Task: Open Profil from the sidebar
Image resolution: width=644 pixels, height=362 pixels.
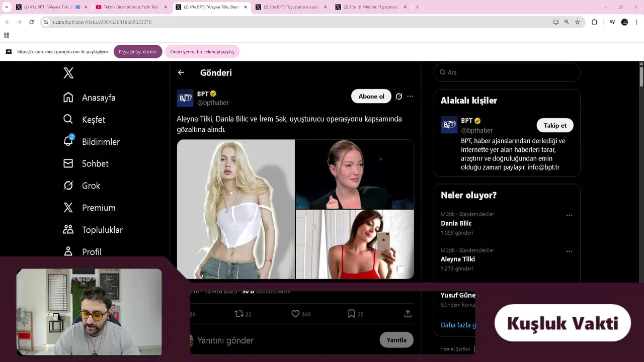Action: [83, 251]
